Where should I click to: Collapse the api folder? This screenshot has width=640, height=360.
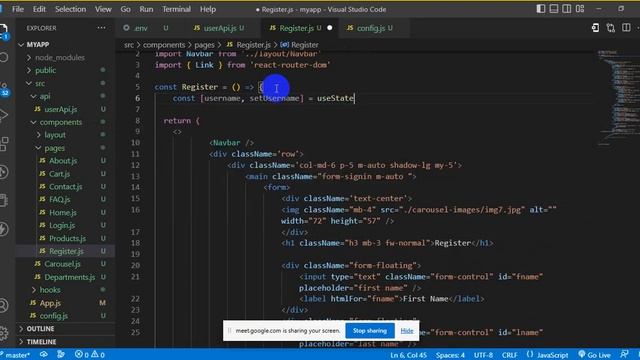(45, 96)
